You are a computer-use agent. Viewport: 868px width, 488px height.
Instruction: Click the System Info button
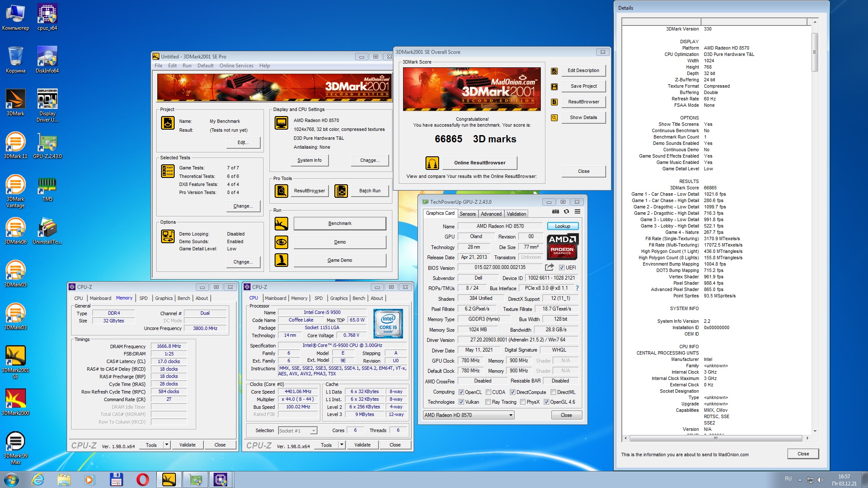click(309, 161)
